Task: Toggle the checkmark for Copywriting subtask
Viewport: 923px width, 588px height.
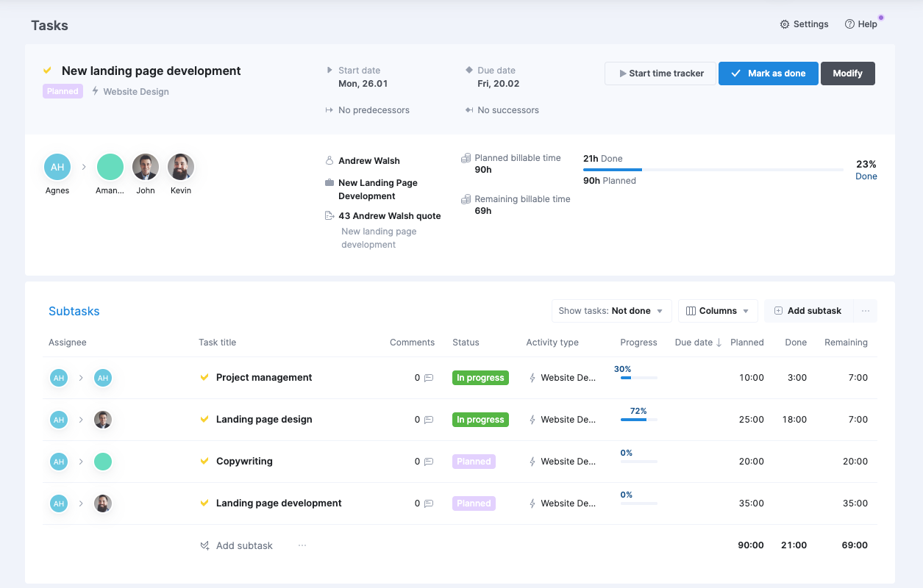Action: pyautogui.click(x=205, y=461)
